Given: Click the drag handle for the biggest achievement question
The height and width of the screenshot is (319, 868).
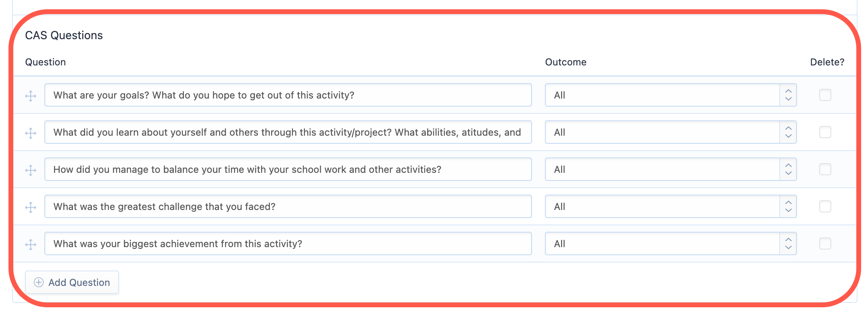Looking at the screenshot, I should coord(31,244).
